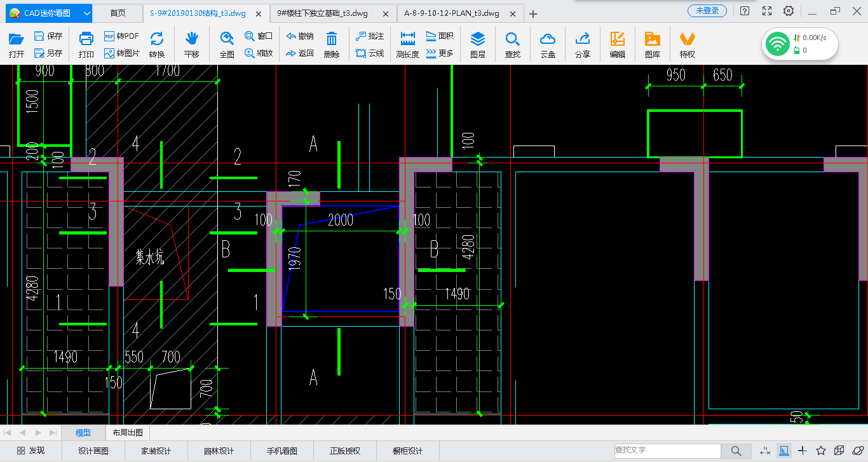Convert drawing with 转PDF

[121, 36]
